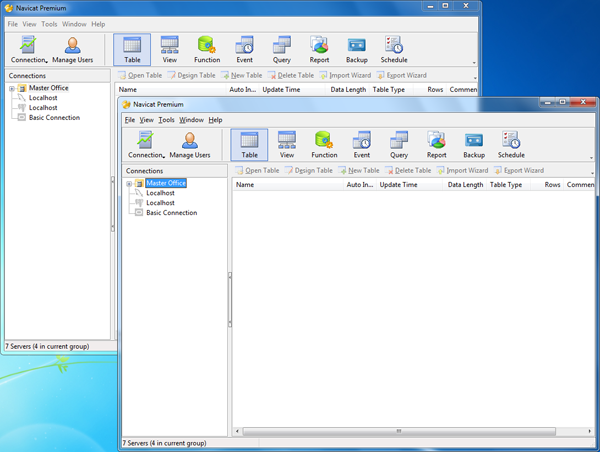Select Basic Connection in back window
Viewport: 600px width, 452px height.
coord(54,117)
